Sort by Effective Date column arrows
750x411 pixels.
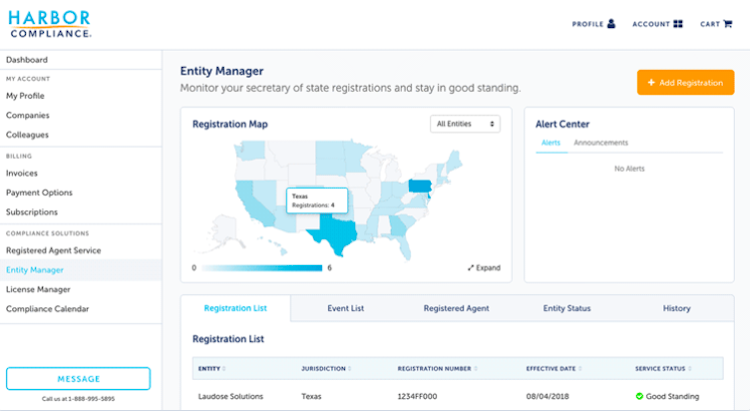click(581, 368)
